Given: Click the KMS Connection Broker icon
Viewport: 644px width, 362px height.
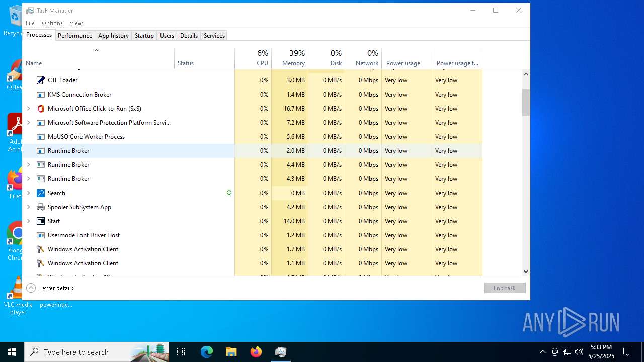Looking at the screenshot, I should pyautogui.click(x=41, y=95).
